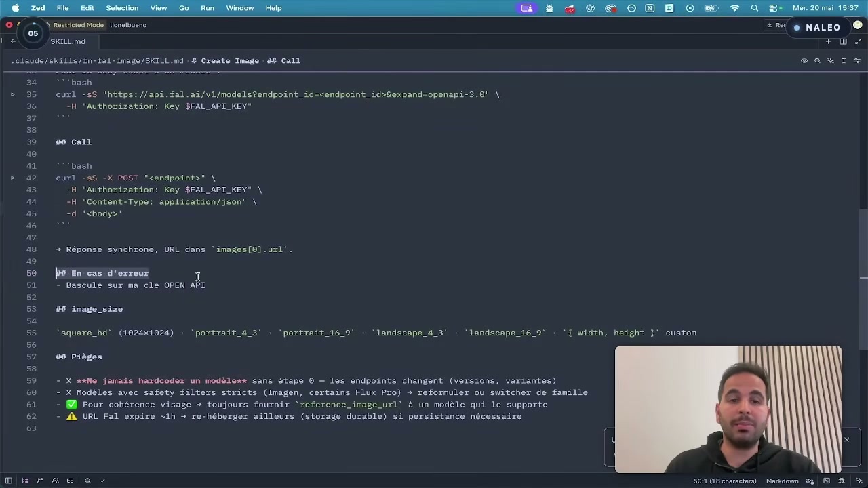Open the Go menu

coord(184,8)
